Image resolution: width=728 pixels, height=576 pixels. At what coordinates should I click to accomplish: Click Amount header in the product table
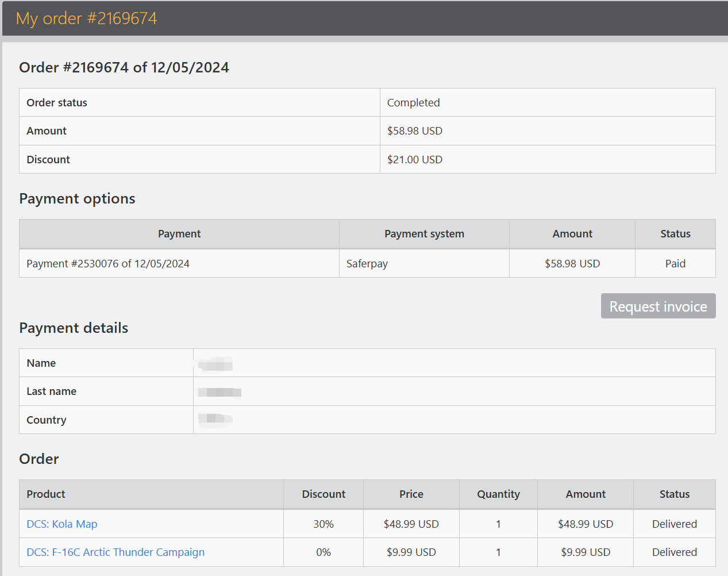coord(586,494)
